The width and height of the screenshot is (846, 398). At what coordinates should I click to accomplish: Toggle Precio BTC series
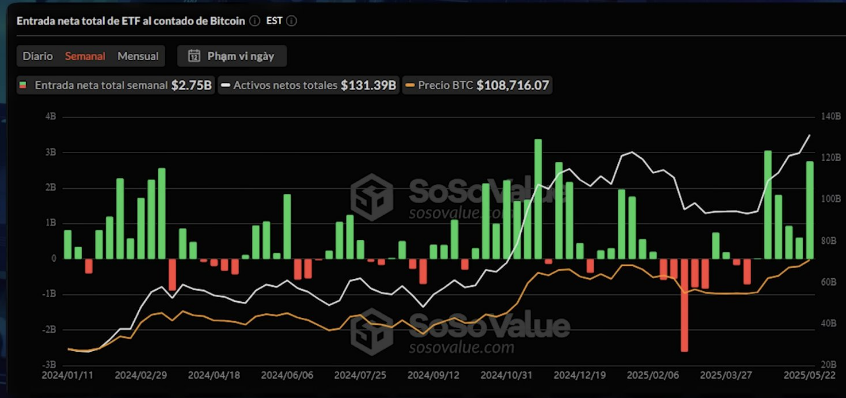(476, 85)
